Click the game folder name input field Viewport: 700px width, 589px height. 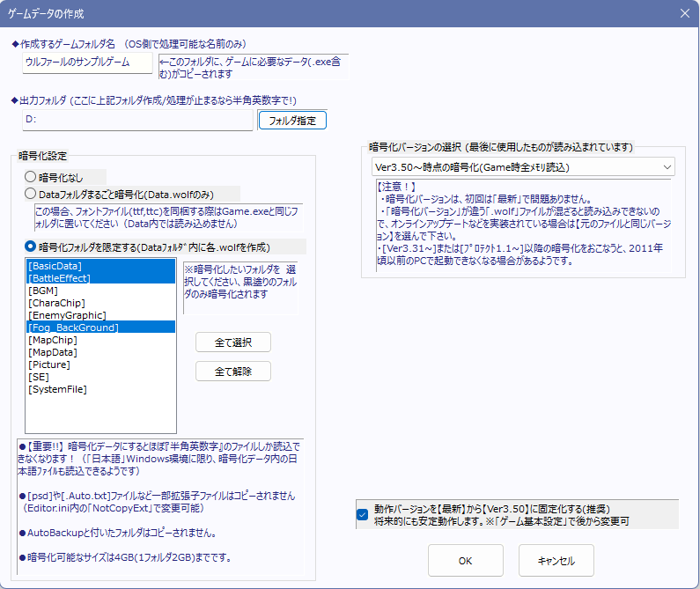(87, 63)
